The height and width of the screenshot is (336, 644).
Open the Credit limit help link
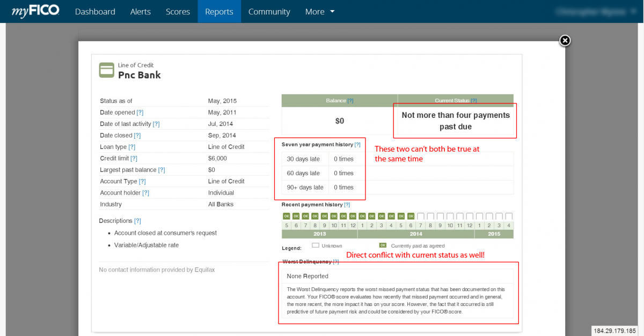[134, 158]
